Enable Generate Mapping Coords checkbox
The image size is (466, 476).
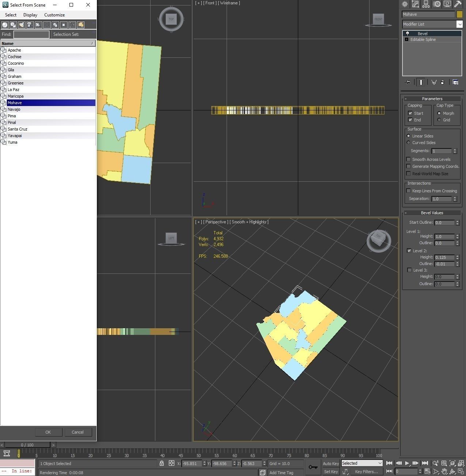408,166
